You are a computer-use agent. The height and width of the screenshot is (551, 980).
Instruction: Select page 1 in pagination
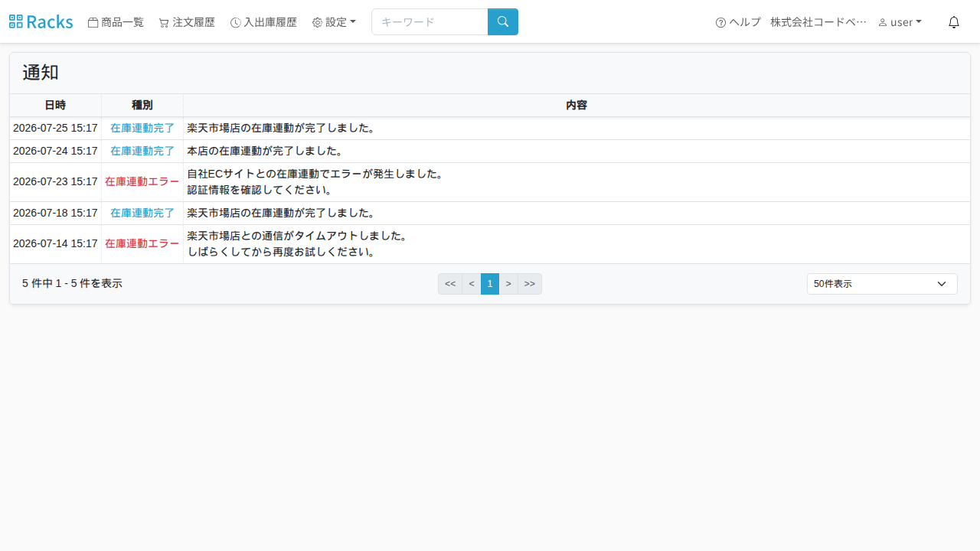pos(490,284)
